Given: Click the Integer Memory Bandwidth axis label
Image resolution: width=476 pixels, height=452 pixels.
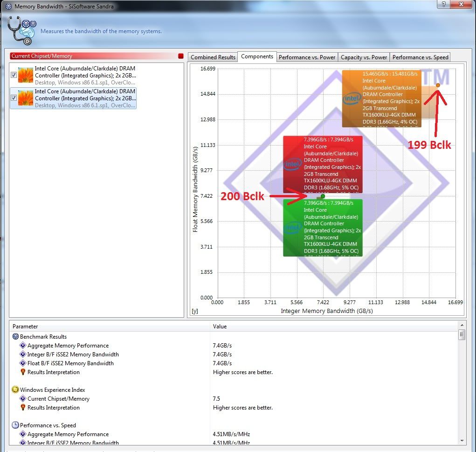Looking at the screenshot, I should point(327,311).
